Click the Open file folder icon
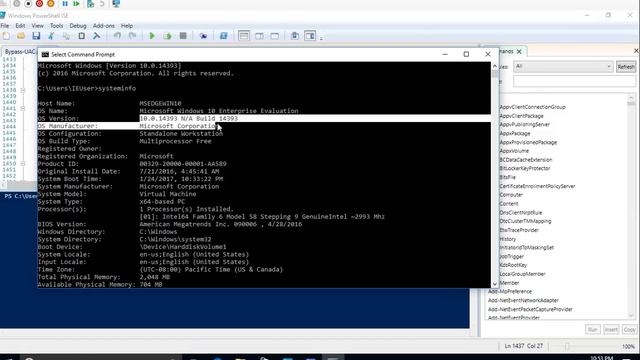The height and width of the screenshot is (360, 640). tap(21, 36)
